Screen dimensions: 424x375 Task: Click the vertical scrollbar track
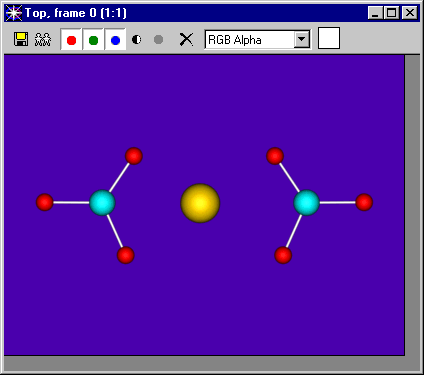tap(413, 205)
